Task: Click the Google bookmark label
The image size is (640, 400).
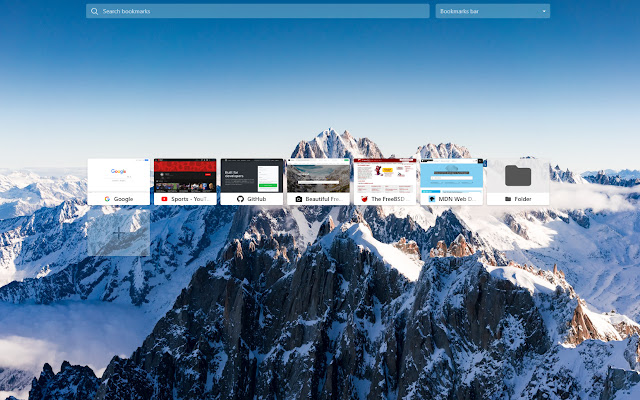Action: point(123,199)
